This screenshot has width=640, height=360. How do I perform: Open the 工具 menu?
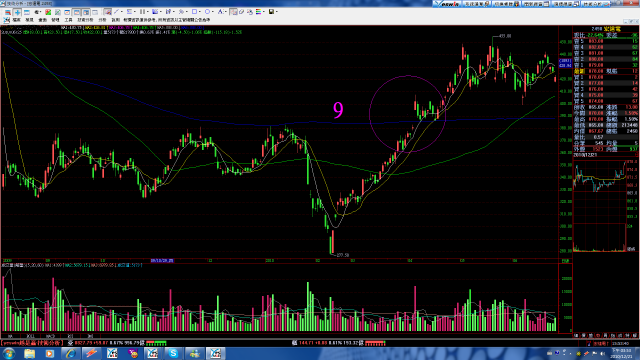68,20
